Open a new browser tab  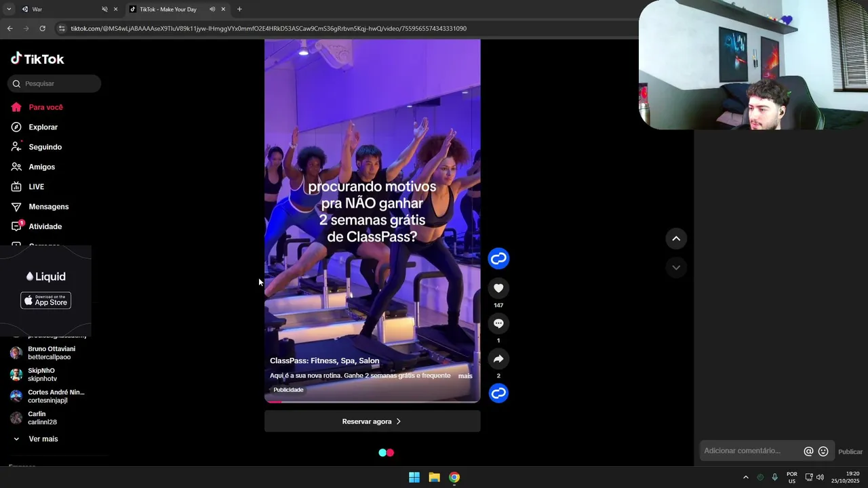[239, 9]
